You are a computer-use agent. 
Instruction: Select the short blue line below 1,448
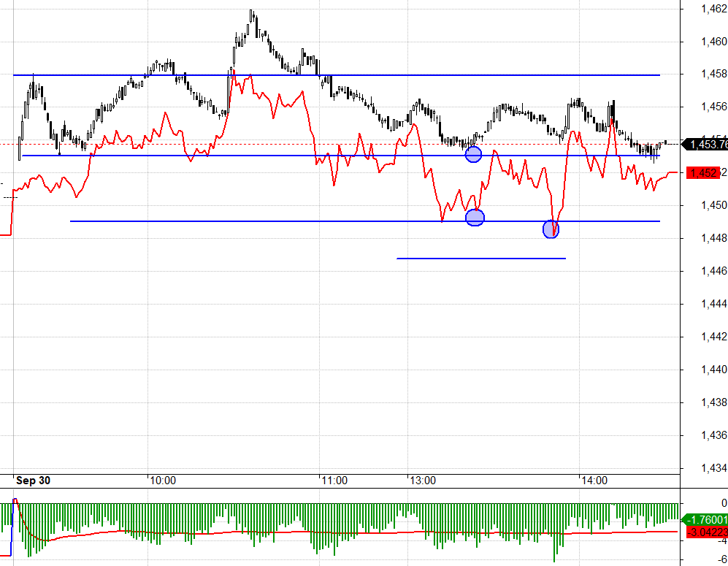click(x=481, y=258)
